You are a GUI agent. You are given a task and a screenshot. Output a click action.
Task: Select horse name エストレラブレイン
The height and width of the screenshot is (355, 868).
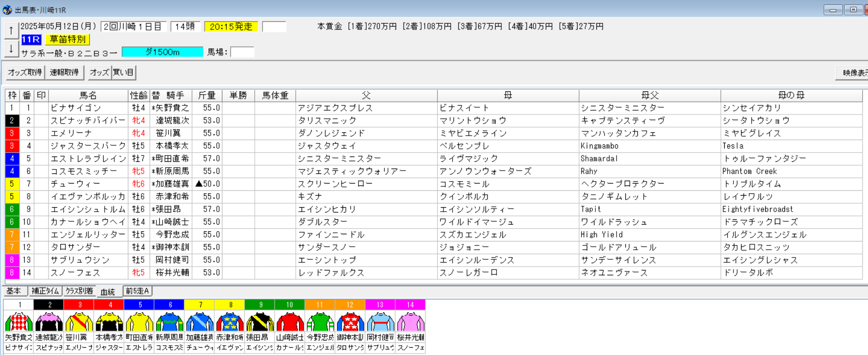[88, 158]
